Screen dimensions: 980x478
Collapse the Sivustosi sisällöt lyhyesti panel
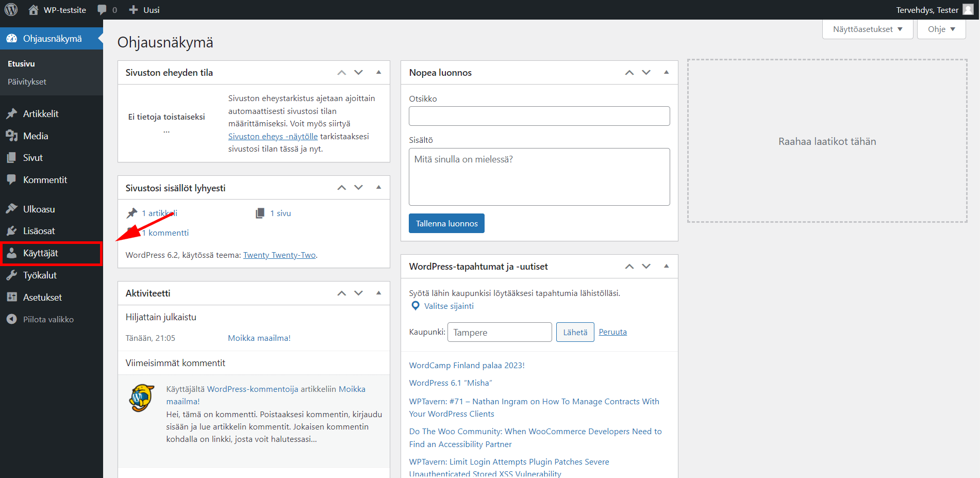point(379,188)
